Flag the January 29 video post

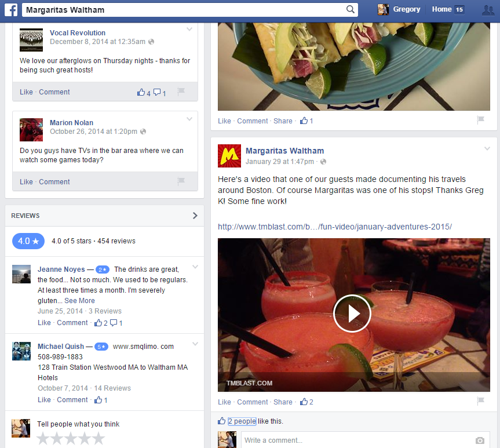coord(480,400)
